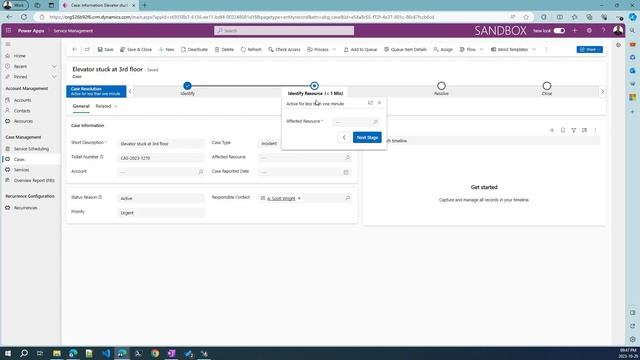Open Windows taskbar search
Screen dimensions: 640x360
coord(24,353)
